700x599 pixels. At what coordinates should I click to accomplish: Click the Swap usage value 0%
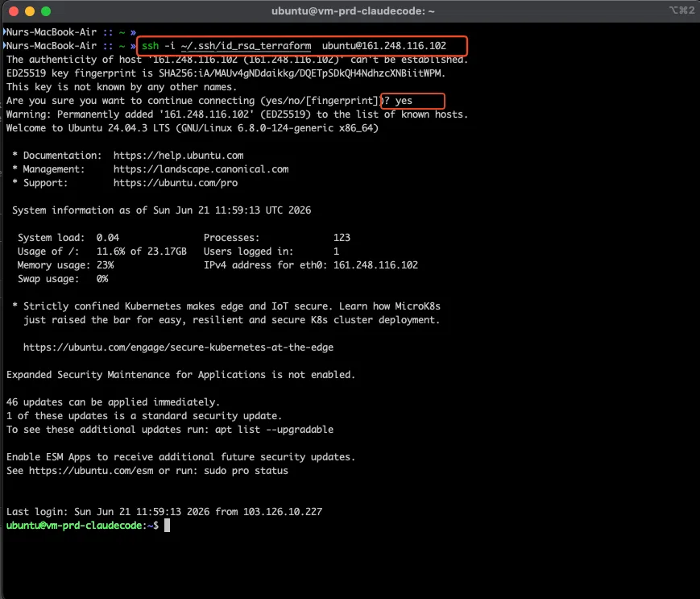click(x=102, y=279)
